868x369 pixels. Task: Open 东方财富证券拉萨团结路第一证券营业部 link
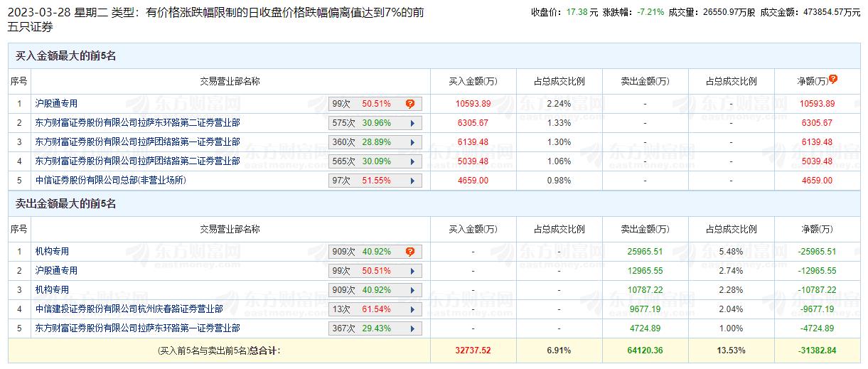click(138, 142)
